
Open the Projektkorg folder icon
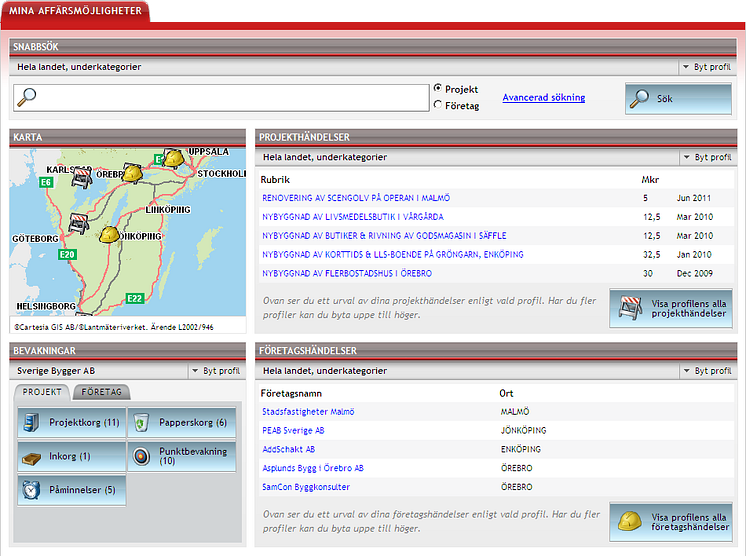point(33,423)
